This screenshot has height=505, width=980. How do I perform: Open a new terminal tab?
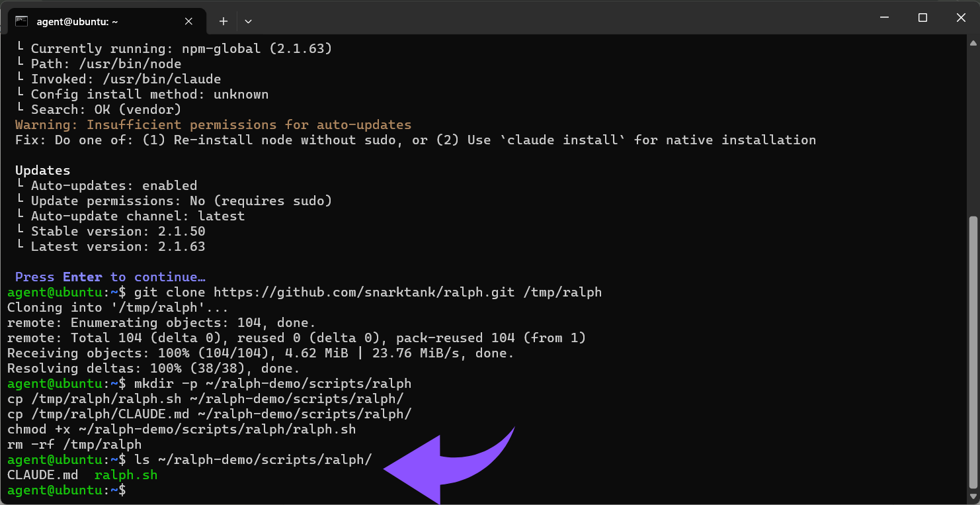[x=224, y=21]
